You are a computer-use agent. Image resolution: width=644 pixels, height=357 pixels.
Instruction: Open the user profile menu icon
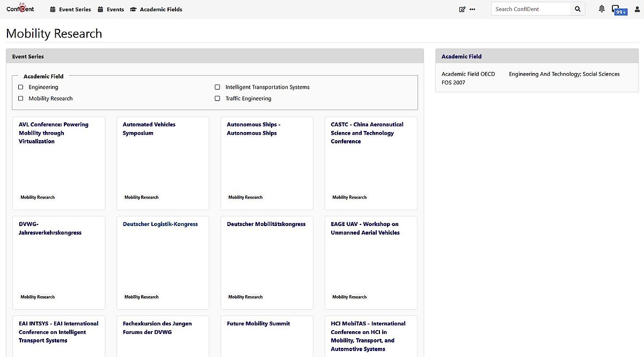(636, 9)
